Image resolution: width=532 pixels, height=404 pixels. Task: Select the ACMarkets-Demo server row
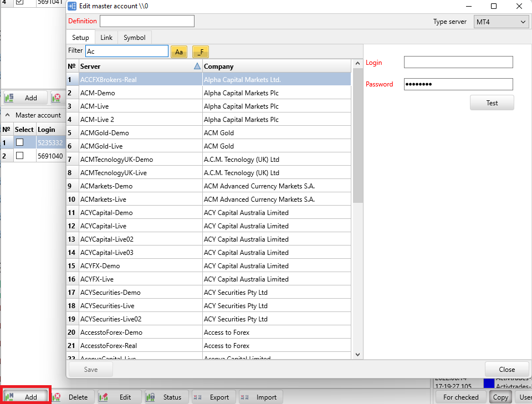[209, 186]
